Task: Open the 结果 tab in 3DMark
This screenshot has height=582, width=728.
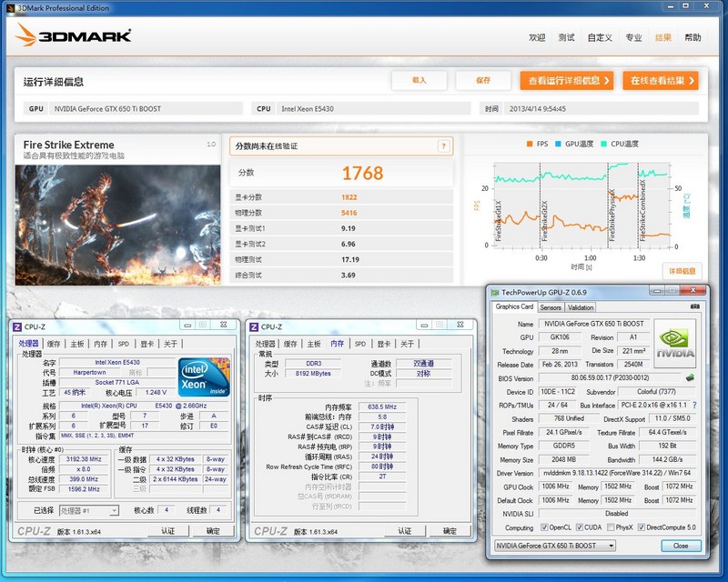Action: [x=663, y=37]
